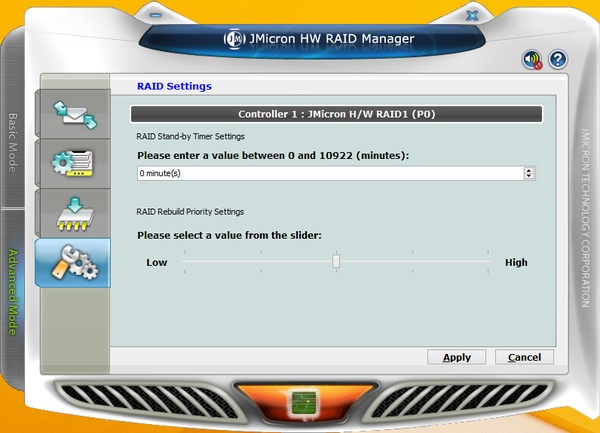Click the Controller 1 JMicron H/W RAID1 header

336,114
